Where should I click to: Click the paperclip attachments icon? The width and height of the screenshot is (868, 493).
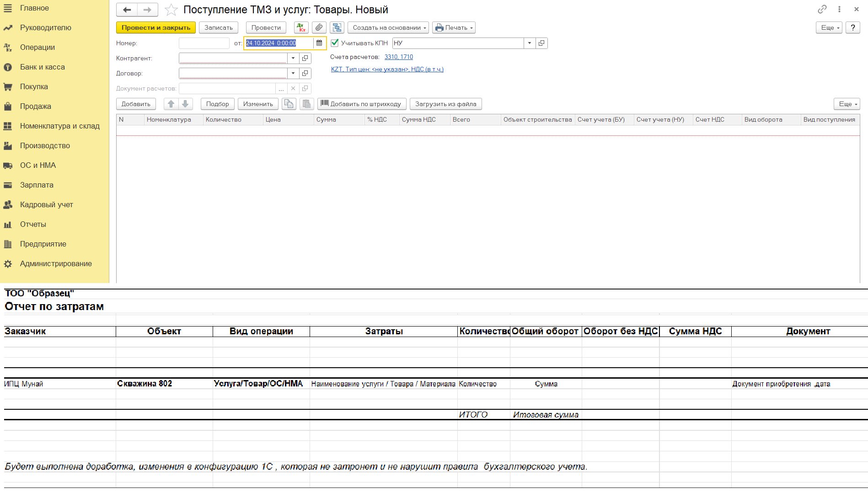(319, 27)
